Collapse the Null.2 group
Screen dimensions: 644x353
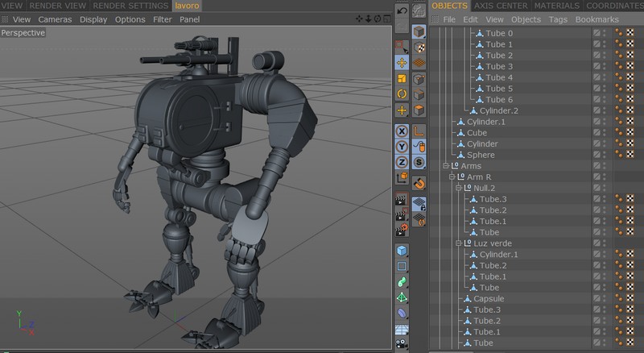tap(458, 188)
